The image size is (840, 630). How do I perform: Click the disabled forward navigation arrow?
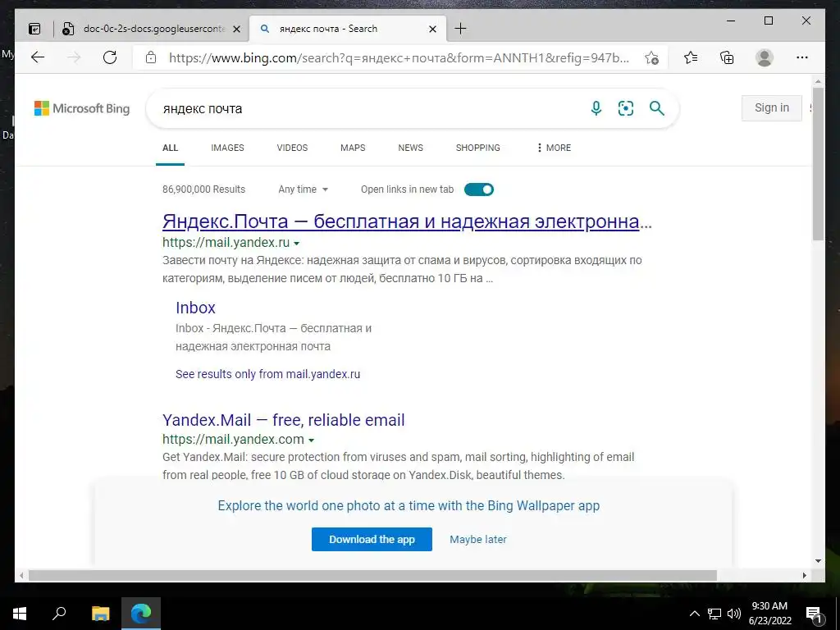tap(74, 57)
